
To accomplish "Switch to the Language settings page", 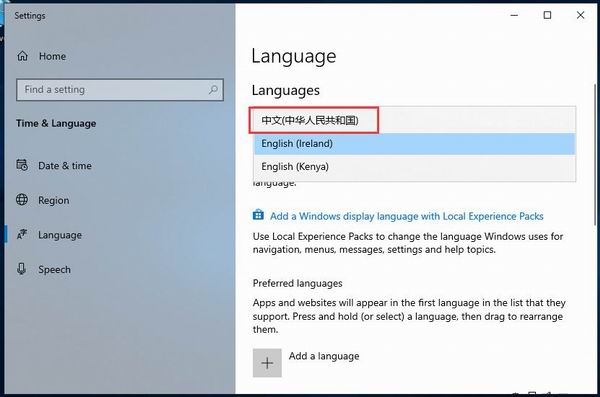I will tap(60, 235).
